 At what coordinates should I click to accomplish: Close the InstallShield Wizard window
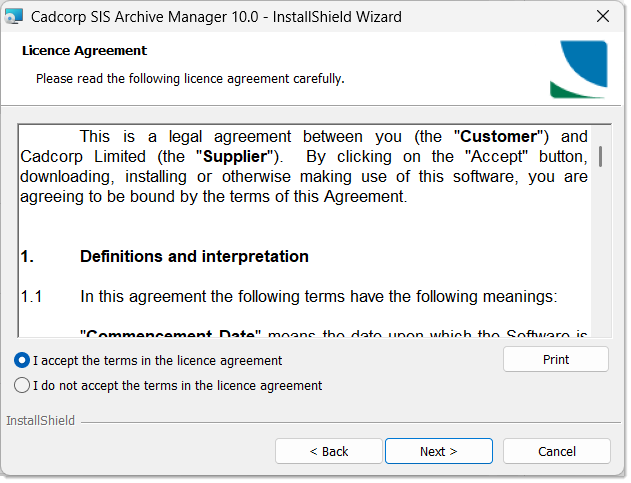pyautogui.click(x=603, y=17)
